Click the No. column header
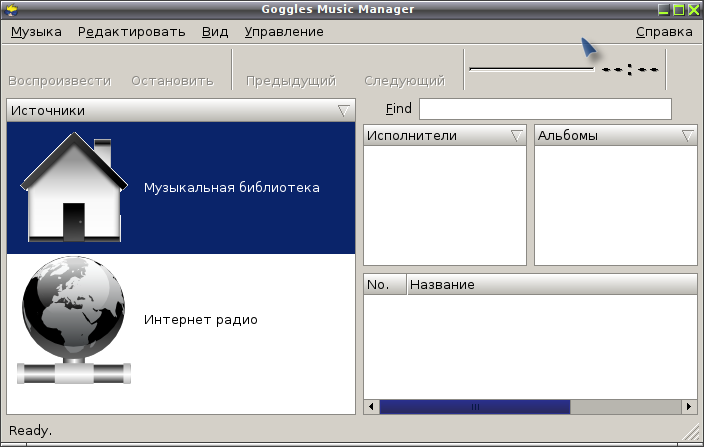 (x=385, y=285)
